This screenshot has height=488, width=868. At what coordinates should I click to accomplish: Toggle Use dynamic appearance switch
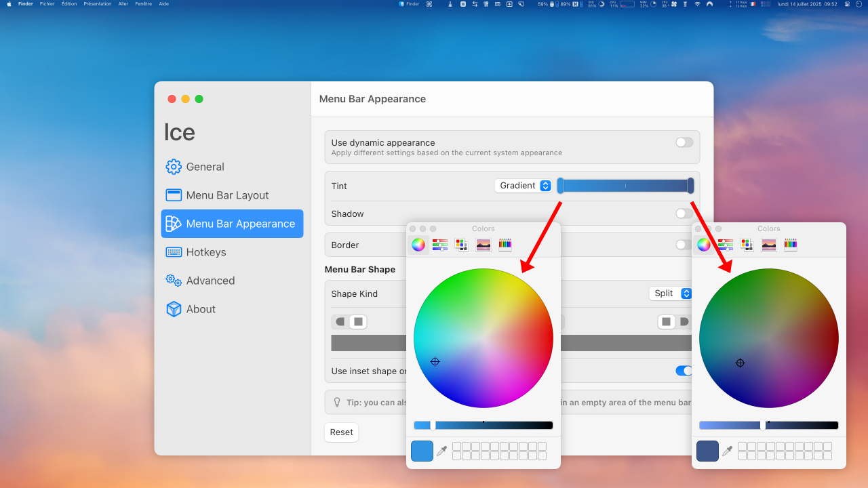684,142
